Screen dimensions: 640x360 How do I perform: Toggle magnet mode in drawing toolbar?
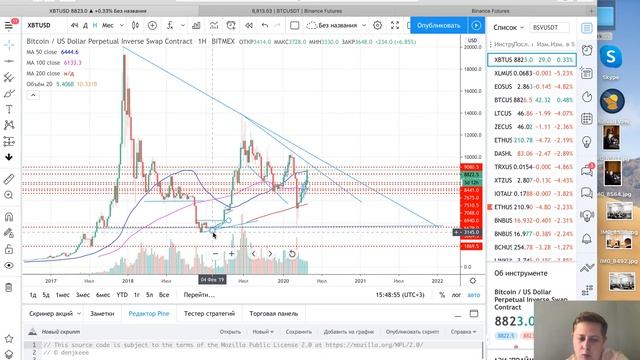click(9, 217)
